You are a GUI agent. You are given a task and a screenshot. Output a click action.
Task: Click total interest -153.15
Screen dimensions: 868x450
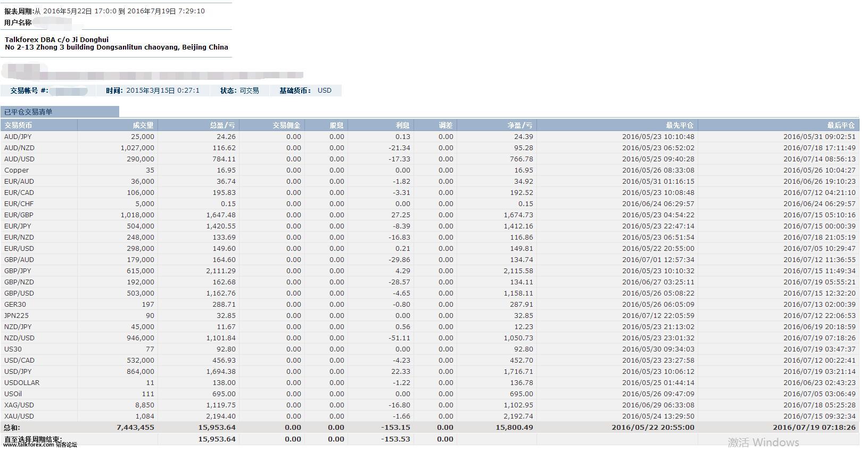point(395,428)
